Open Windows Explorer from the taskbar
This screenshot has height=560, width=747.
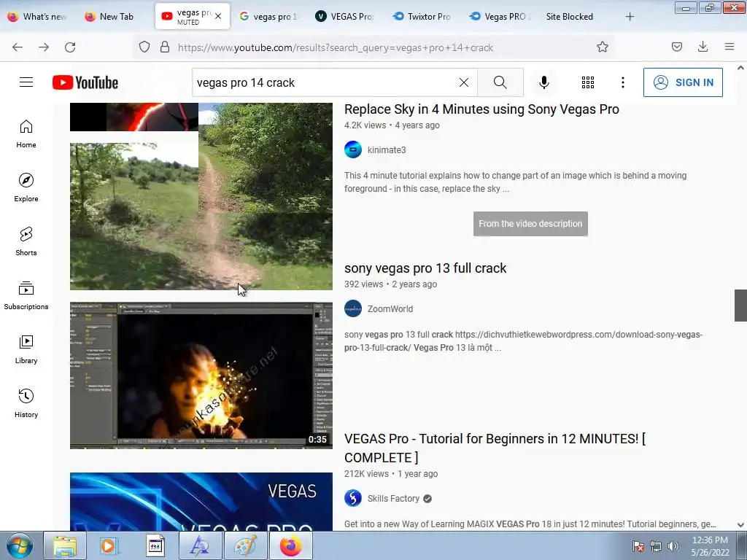[x=65, y=545]
